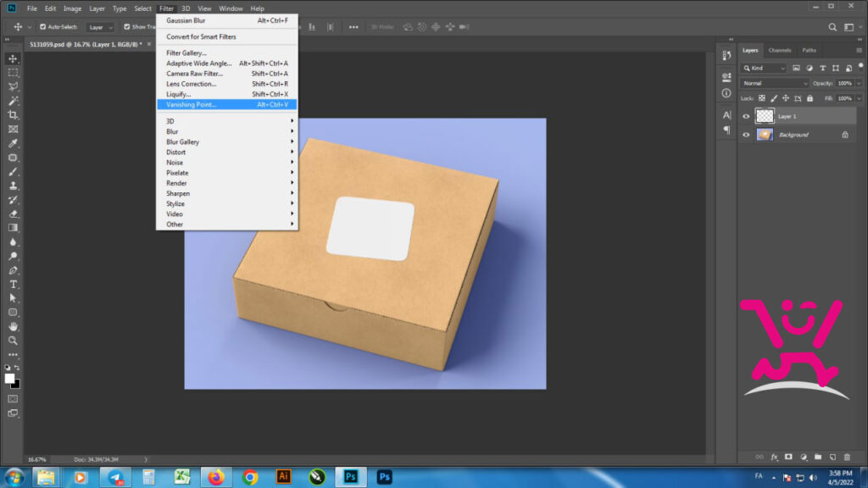868x488 pixels.
Task: Toggle lock transparent pixels
Action: [762, 98]
